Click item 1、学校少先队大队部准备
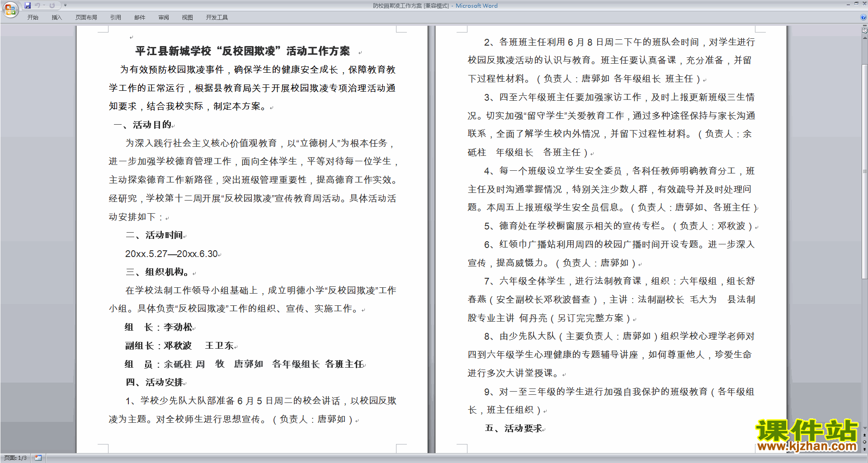 point(252,410)
